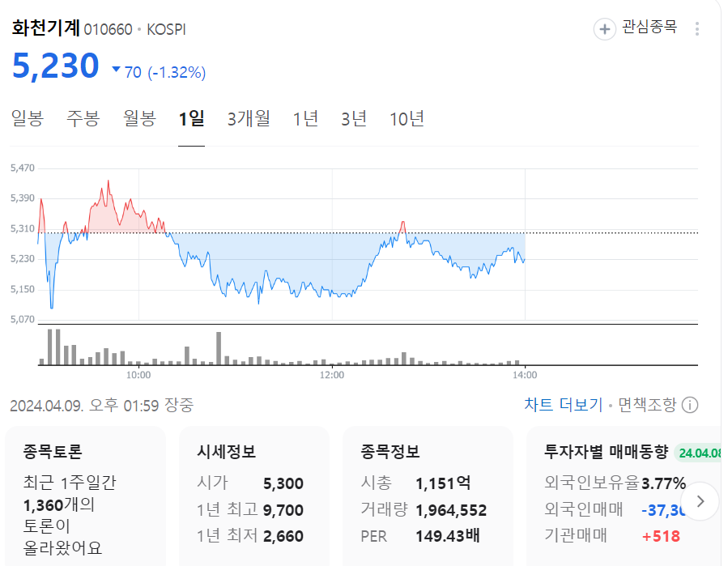This screenshot has width=728, height=566.
Task: Display the 10년 chart period
Action: coord(407,119)
